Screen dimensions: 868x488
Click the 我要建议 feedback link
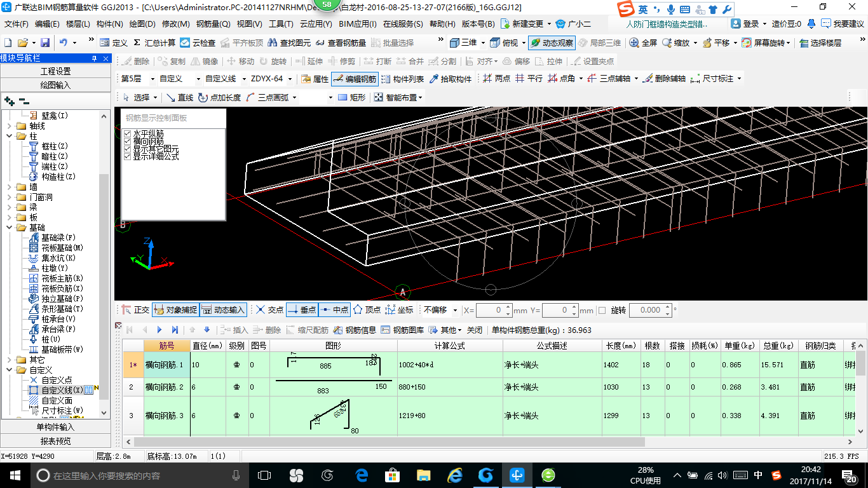pos(842,24)
